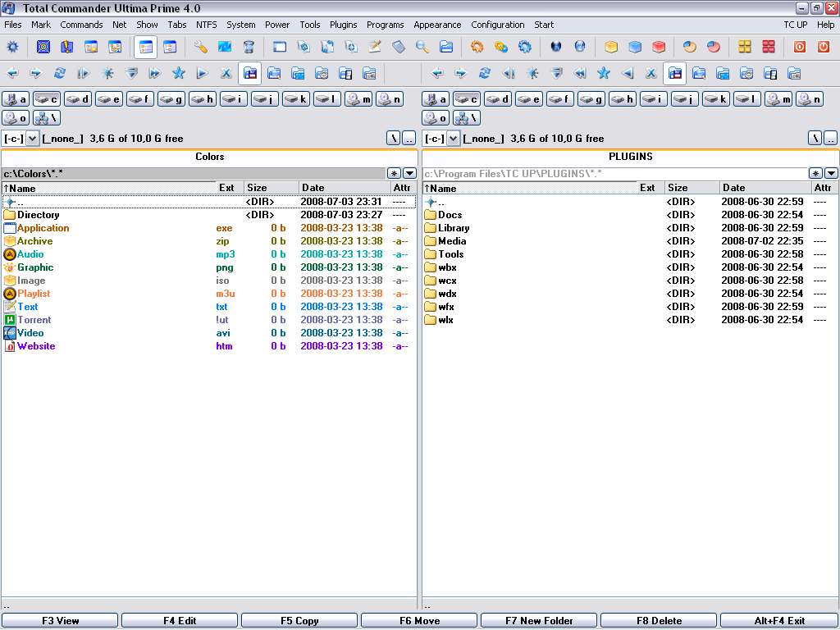840x630 pixels.
Task: Click the blue X icon in right panel toolbar
Action: [651, 73]
